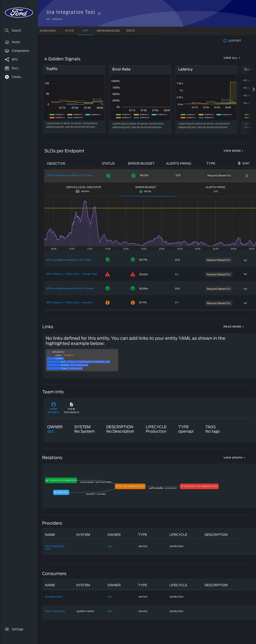Click the group:dcs node people icon

click(x=56, y=492)
